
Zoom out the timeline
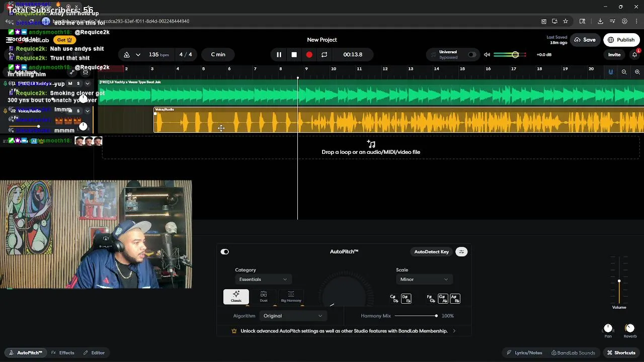(x=624, y=72)
